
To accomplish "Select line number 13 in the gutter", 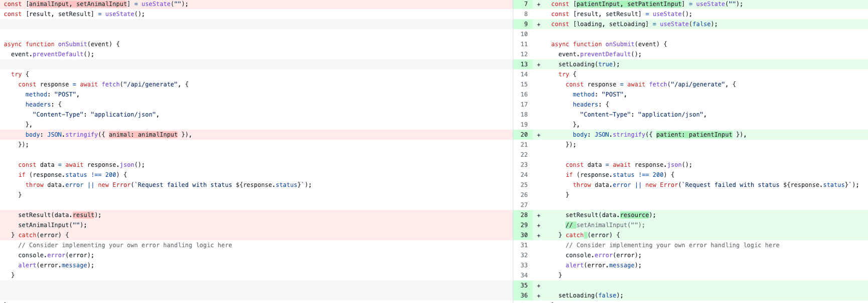I will point(524,64).
